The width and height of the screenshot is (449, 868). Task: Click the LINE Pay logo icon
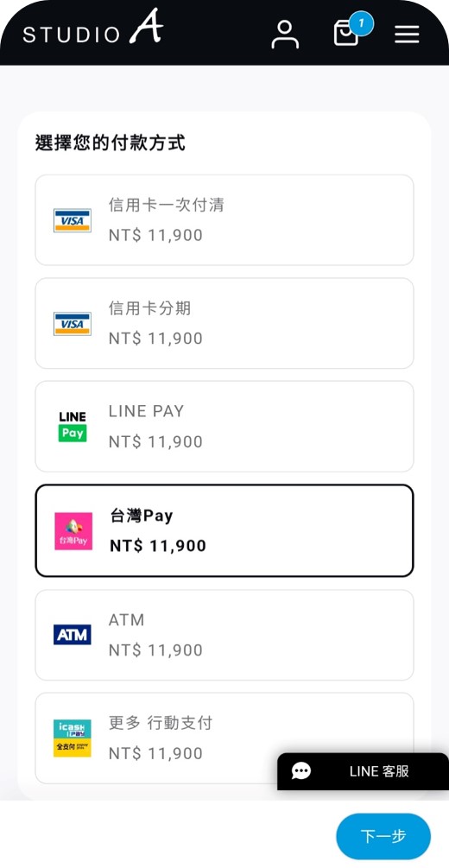click(x=73, y=427)
